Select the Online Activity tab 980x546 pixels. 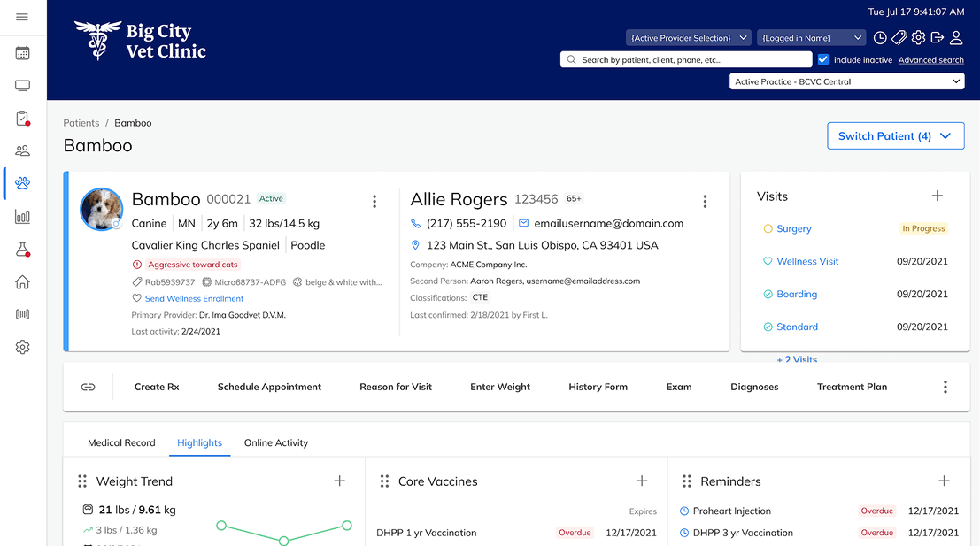pos(276,442)
